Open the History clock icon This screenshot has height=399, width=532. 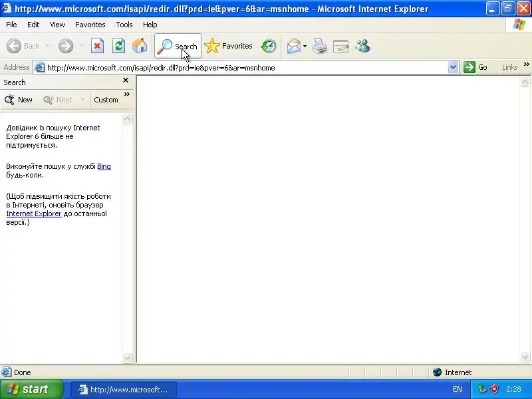click(269, 46)
